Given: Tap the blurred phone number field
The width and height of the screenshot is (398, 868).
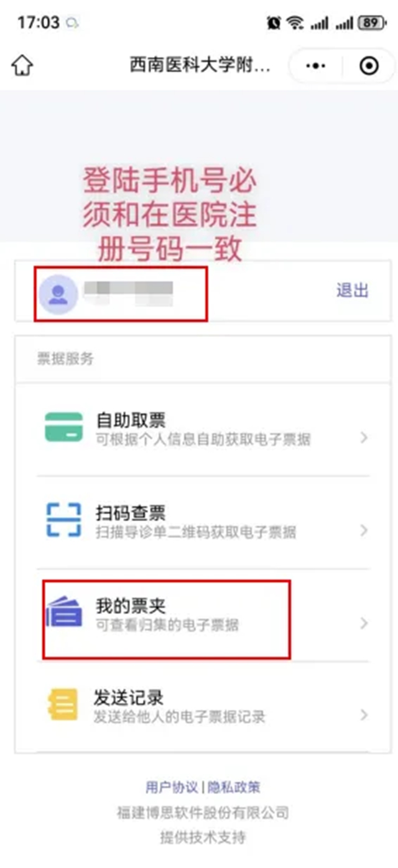Looking at the screenshot, I should pos(129,294).
